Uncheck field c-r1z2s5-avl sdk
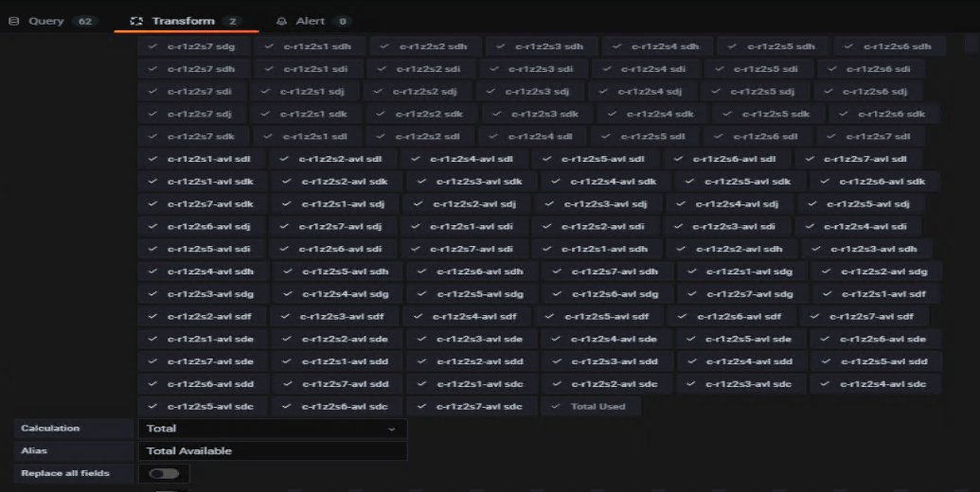 pos(740,182)
